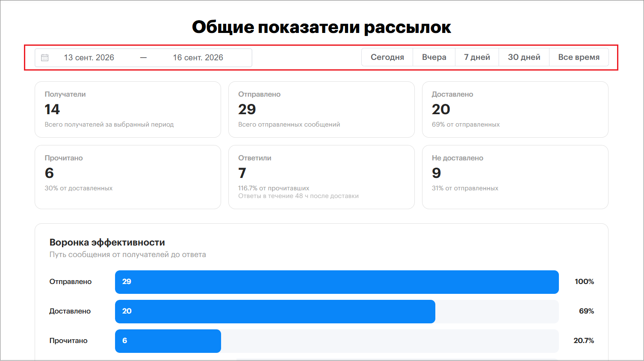Select the end date 16 сент. 2026

[198, 58]
